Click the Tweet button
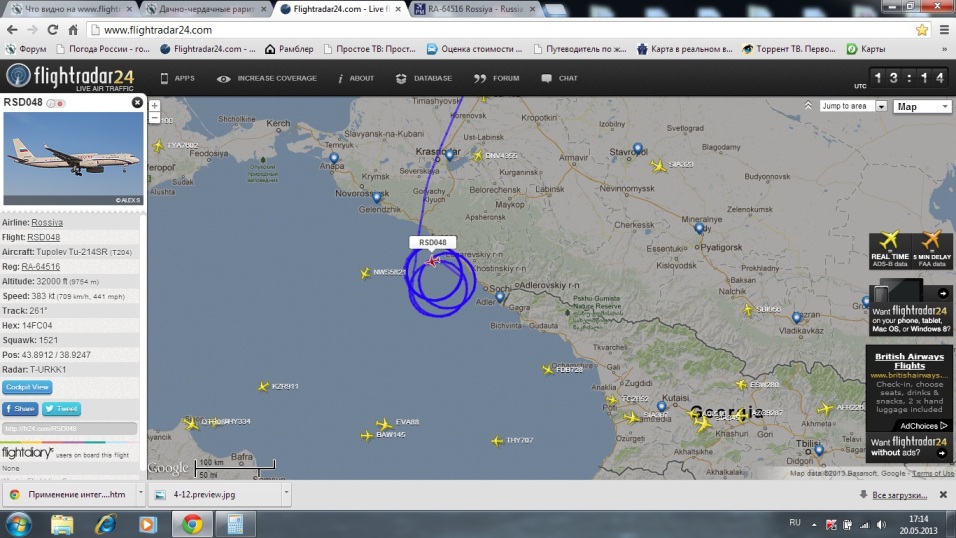The height and width of the screenshot is (538, 956). tap(61, 409)
